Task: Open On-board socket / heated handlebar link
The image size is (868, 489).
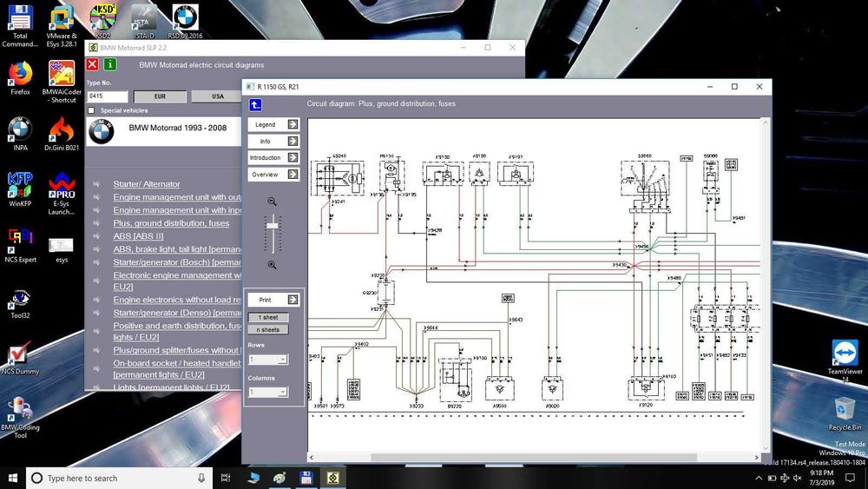Action: (x=177, y=369)
